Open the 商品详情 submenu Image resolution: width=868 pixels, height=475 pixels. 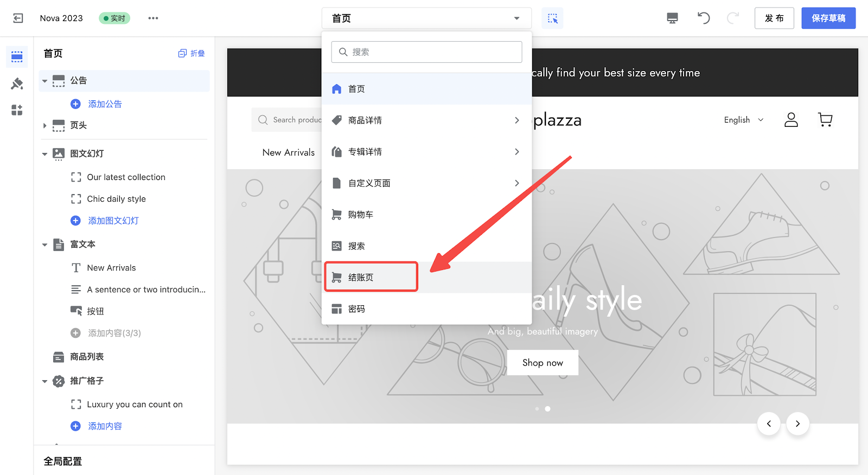click(426, 120)
